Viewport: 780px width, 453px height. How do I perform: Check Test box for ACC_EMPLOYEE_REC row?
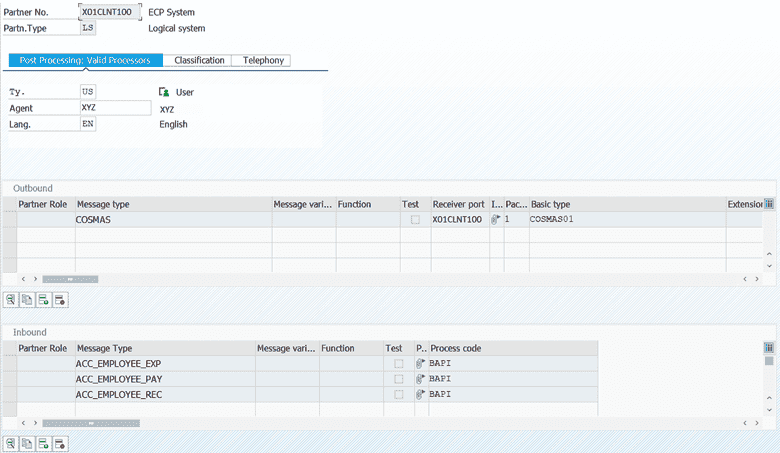399,395
